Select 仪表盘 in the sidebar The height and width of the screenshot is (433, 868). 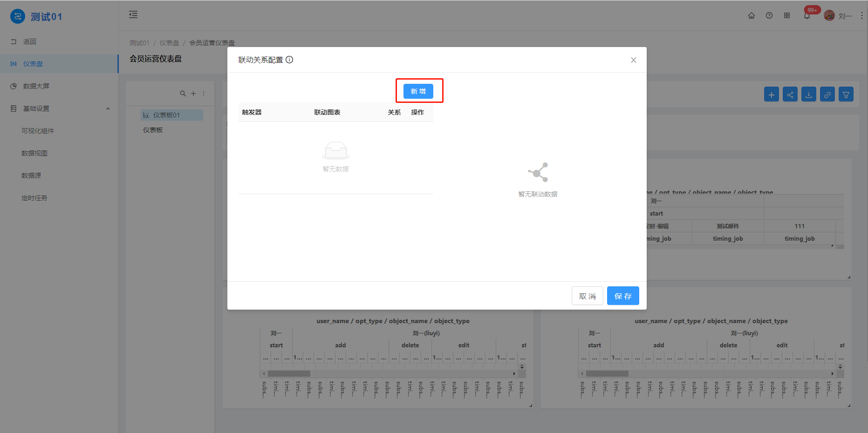59,64
